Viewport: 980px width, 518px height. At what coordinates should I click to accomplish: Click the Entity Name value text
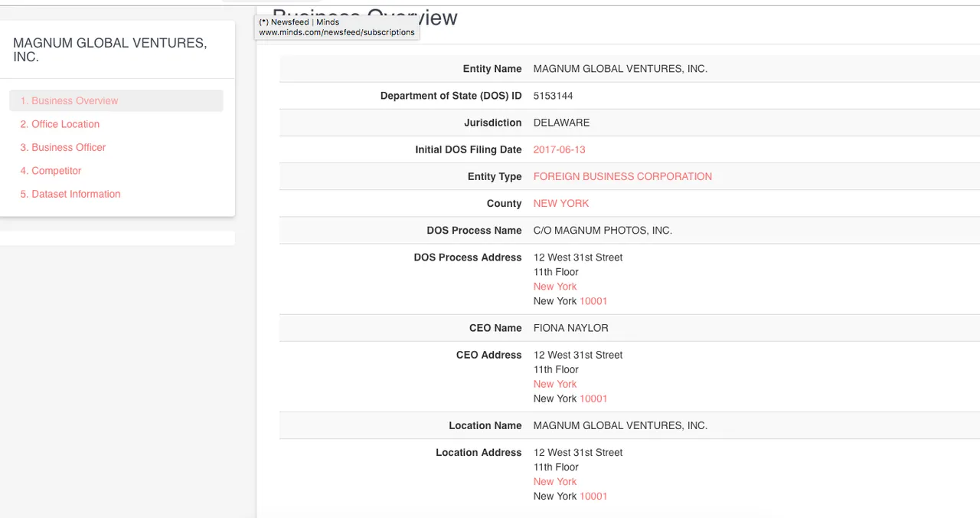[620, 69]
